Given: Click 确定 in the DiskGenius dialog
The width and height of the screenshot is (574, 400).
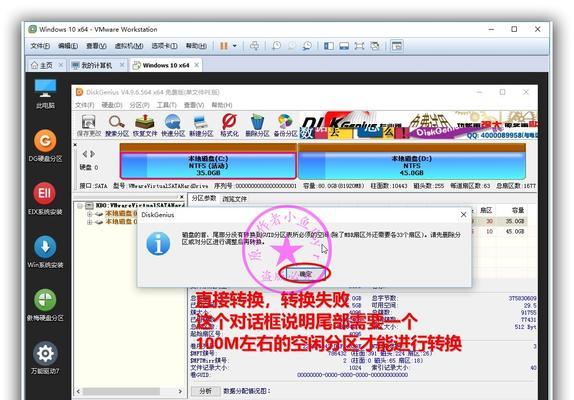Looking at the screenshot, I should pos(305,274).
